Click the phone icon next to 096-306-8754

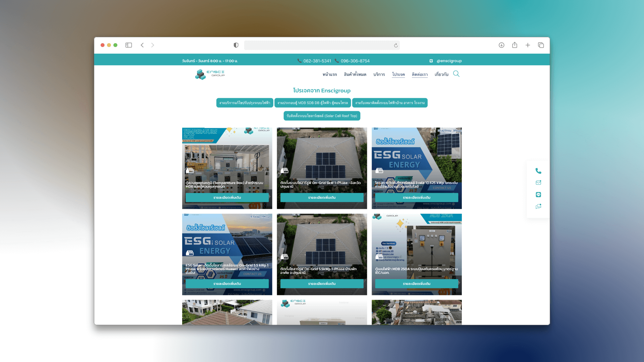point(336,61)
